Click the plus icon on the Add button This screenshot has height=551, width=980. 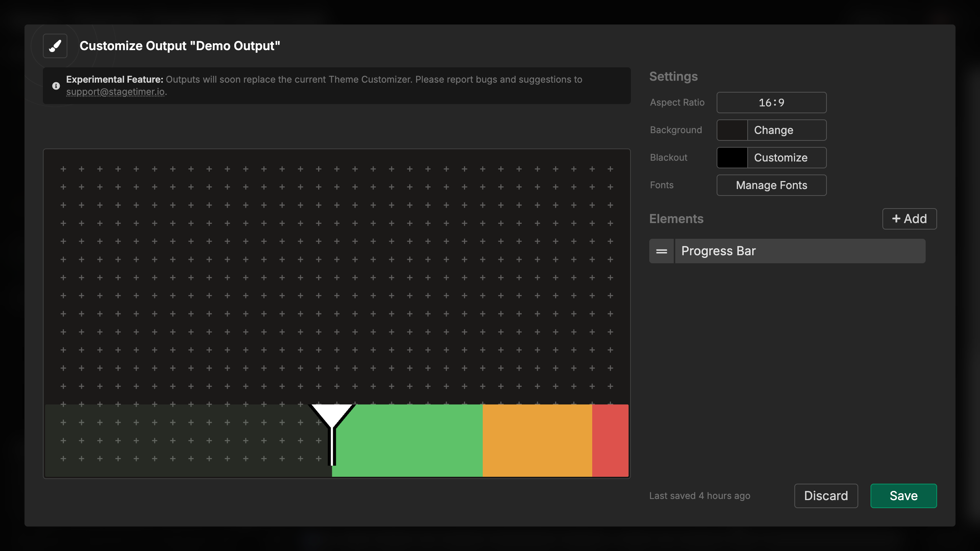[895, 218]
